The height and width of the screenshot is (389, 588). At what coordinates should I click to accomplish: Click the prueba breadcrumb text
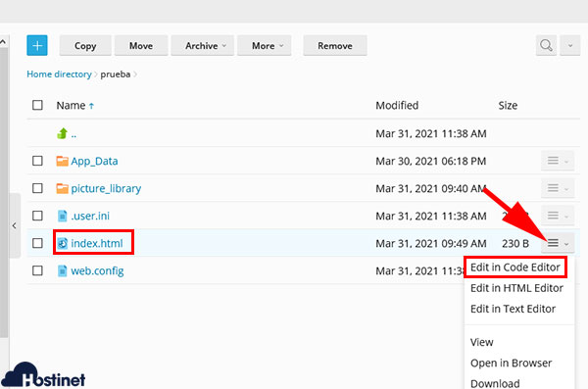click(x=115, y=74)
